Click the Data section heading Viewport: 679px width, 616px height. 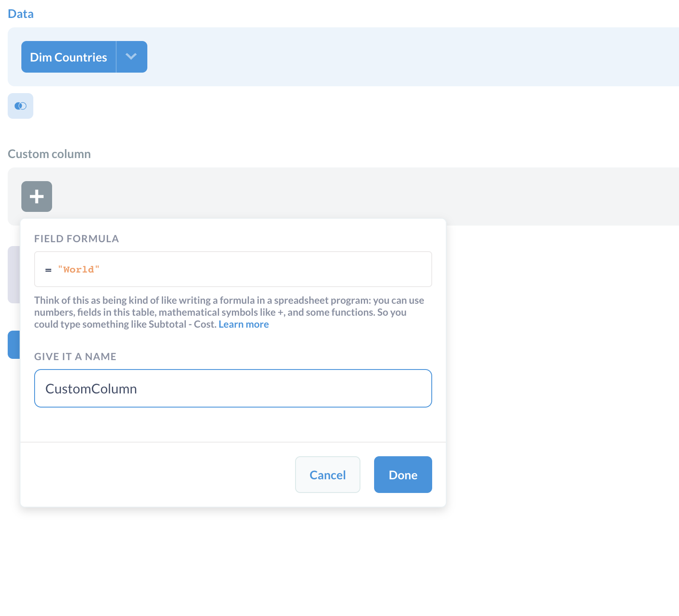[20, 14]
